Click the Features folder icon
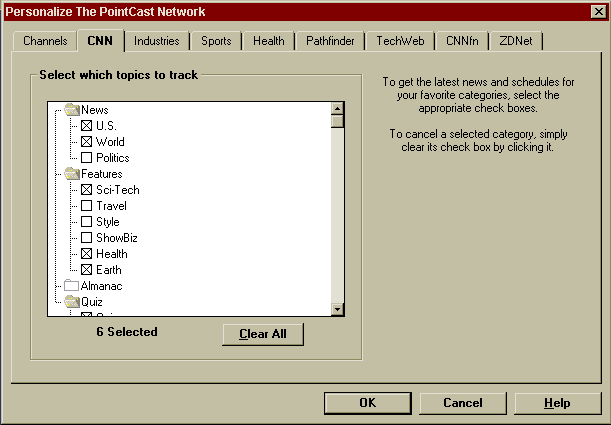 [x=72, y=174]
